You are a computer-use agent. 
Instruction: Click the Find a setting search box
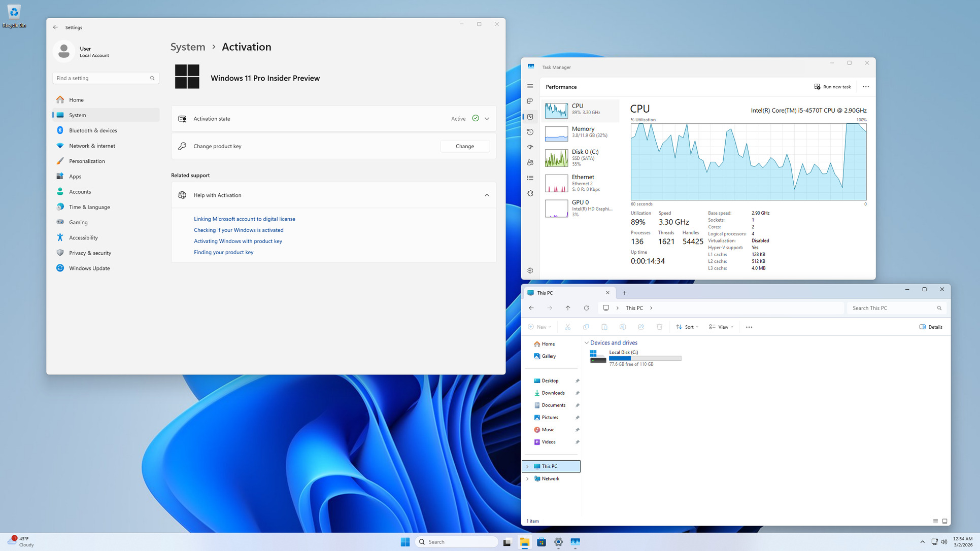coord(102,78)
